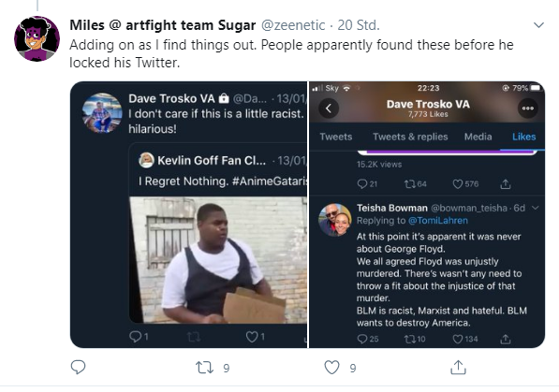Open Miles's profile avatar

pyautogui.click(x=37, y=38)
